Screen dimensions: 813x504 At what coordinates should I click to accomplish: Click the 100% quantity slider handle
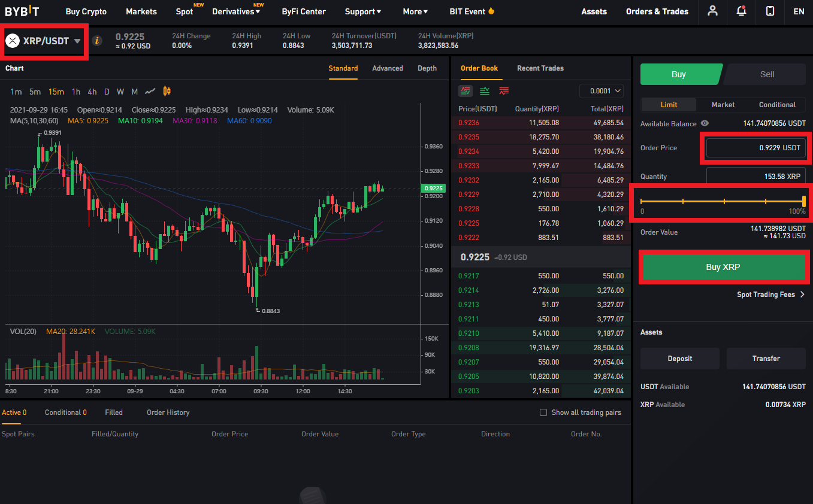[804, 201]
